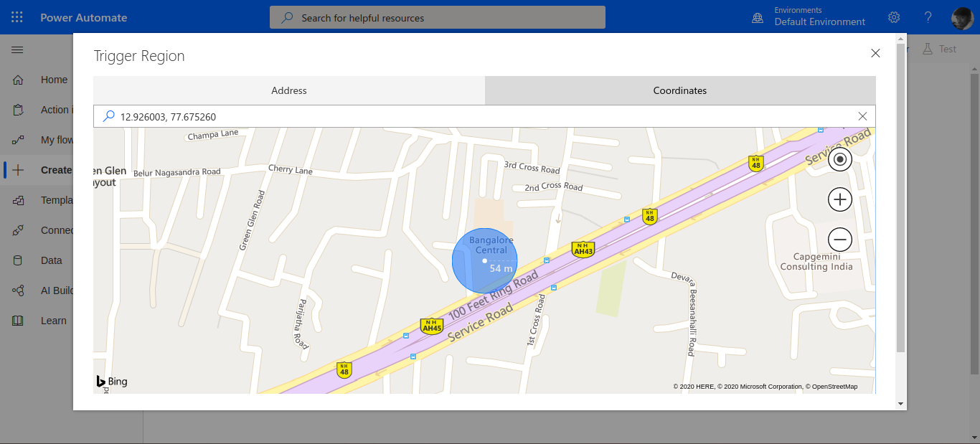Click the dialog scrollbar down arrow

click(901, 404)
